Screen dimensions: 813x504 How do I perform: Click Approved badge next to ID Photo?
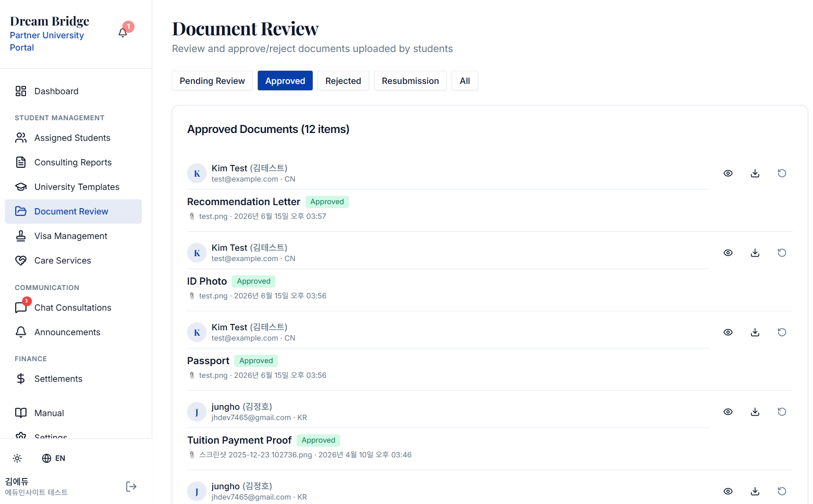click(x=253, y=281)
